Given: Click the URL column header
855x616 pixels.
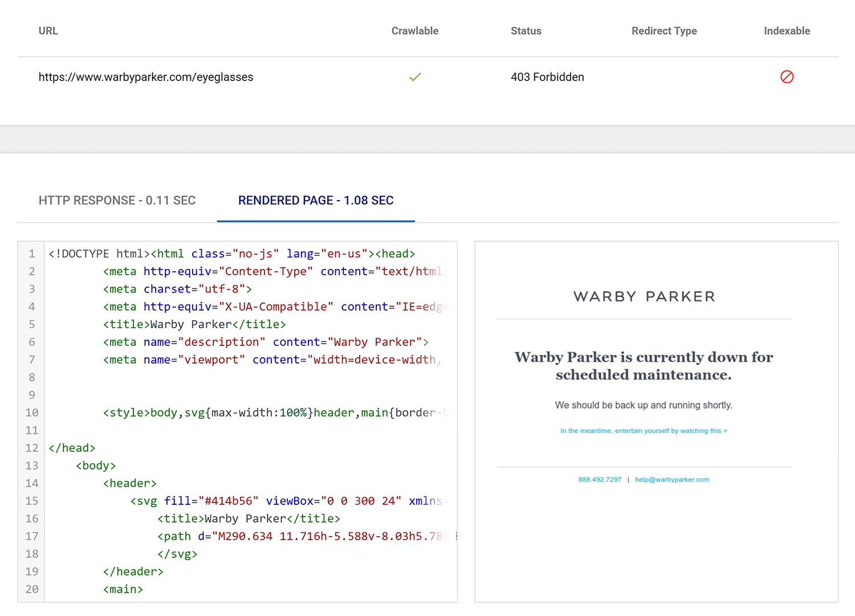Looking at the screenshot, I should 48,31.
